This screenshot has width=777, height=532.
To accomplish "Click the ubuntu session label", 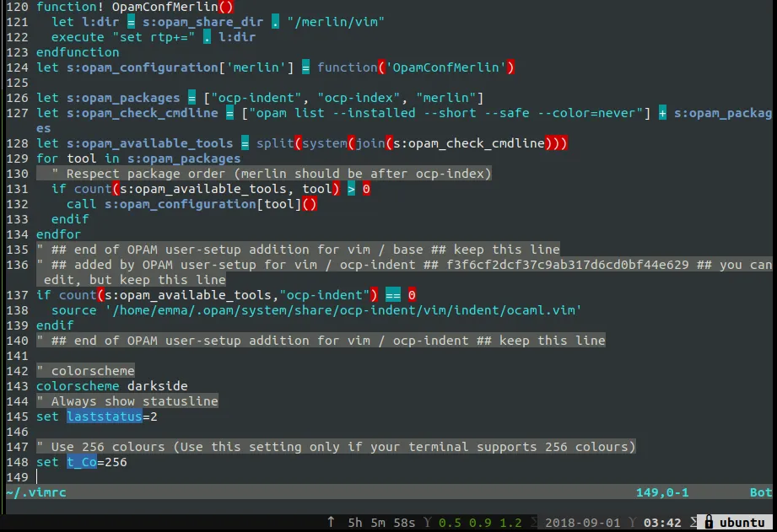I will tap(742, 523).
